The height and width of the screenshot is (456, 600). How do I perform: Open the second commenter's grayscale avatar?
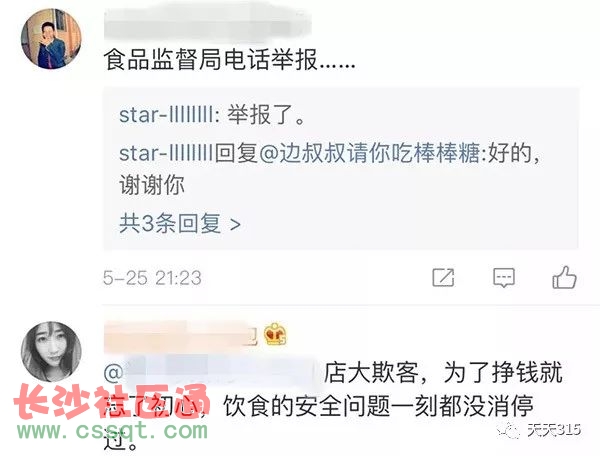click(51, 352)
